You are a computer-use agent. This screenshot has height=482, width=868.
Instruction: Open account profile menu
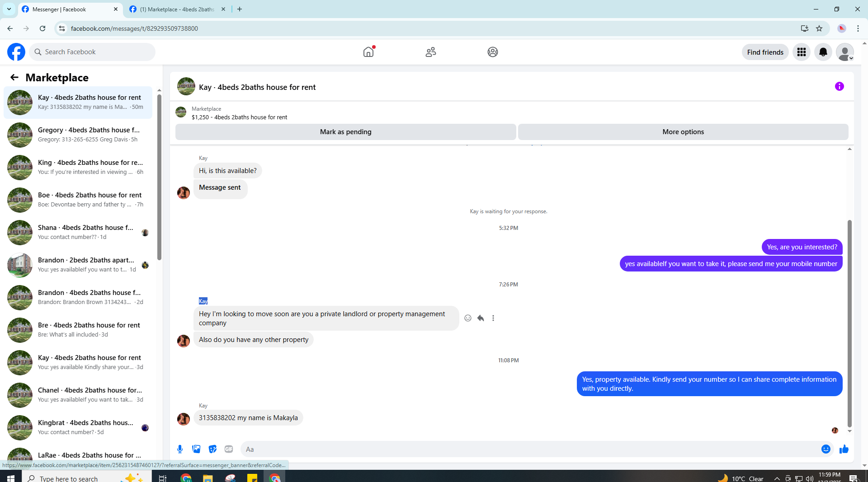coord(844,52)
